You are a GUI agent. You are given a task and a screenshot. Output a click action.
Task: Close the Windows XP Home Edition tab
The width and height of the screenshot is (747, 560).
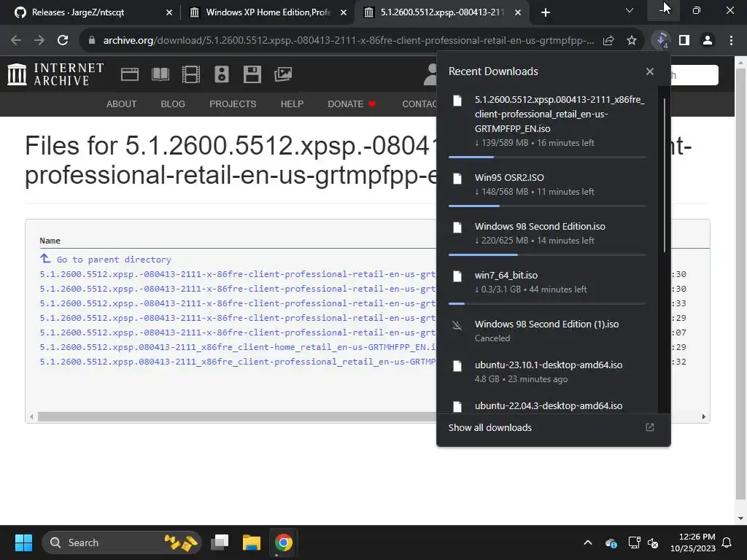click(344, 12)
